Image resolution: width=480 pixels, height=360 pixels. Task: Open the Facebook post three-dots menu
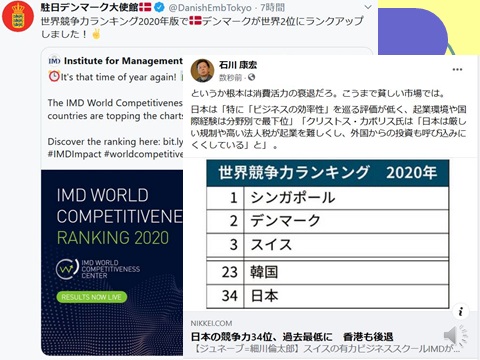pos(457,70)
